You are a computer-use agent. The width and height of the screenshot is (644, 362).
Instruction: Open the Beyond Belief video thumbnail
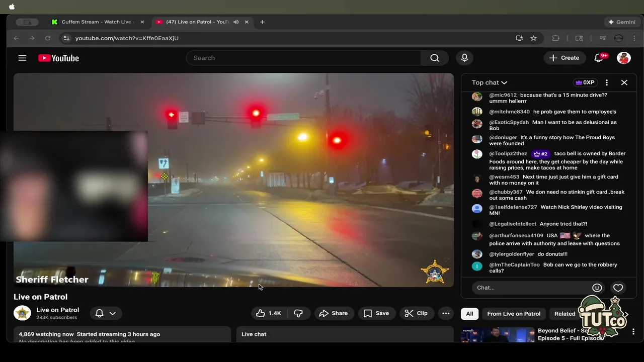pyautogui.click(x=498, y=334)
